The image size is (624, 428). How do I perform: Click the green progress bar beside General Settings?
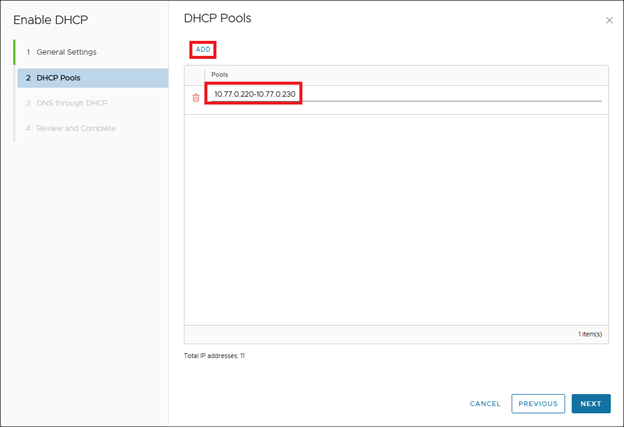(14, 52)
